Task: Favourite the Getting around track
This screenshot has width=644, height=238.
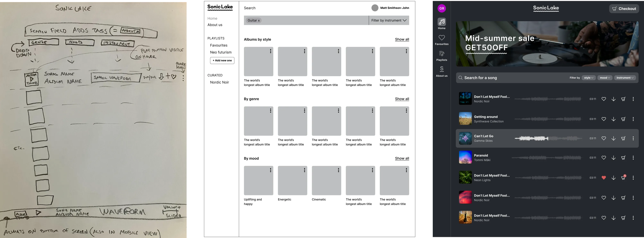Action: [x=604, y=119]
